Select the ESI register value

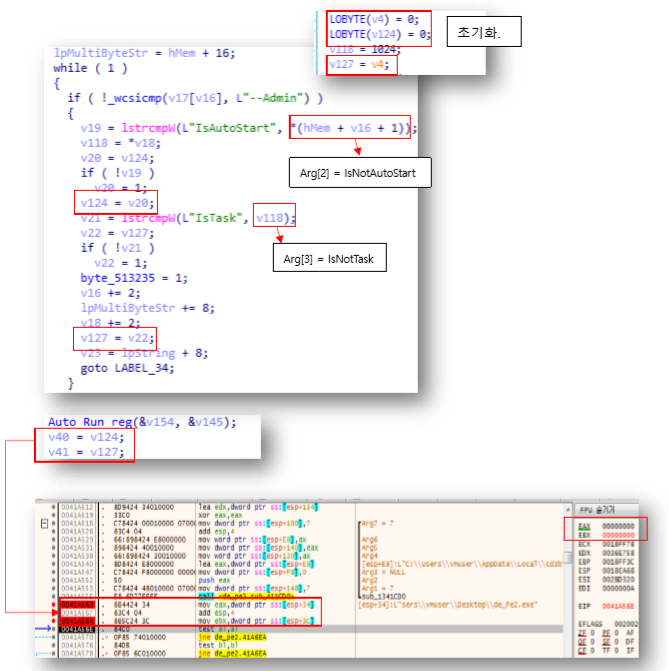point(618,580)
